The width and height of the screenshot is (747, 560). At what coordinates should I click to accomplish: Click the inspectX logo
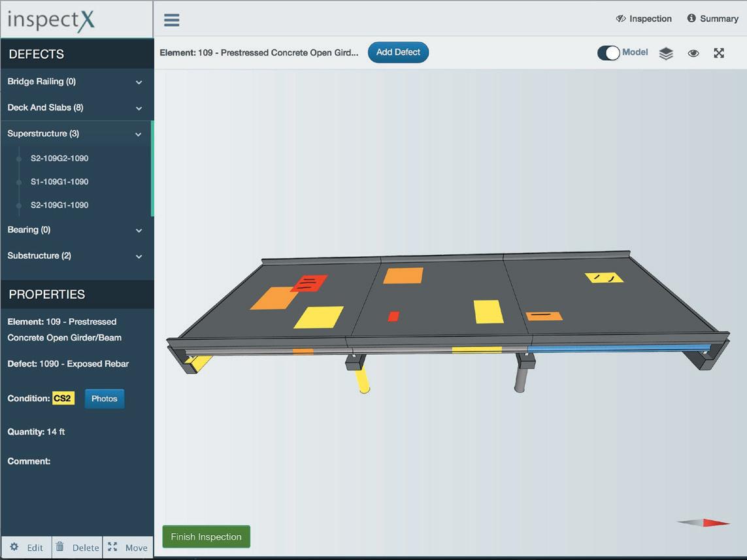click(x=51, y=20)
